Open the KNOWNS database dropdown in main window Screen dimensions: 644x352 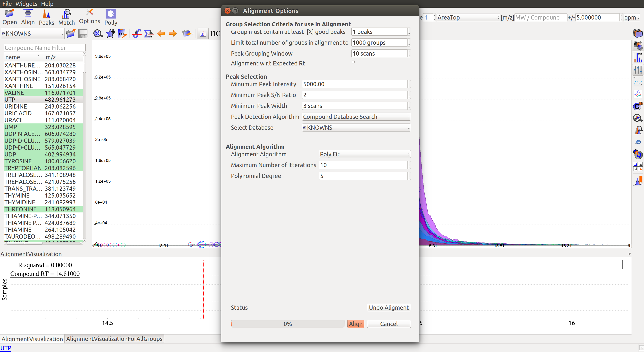[32, 33]
